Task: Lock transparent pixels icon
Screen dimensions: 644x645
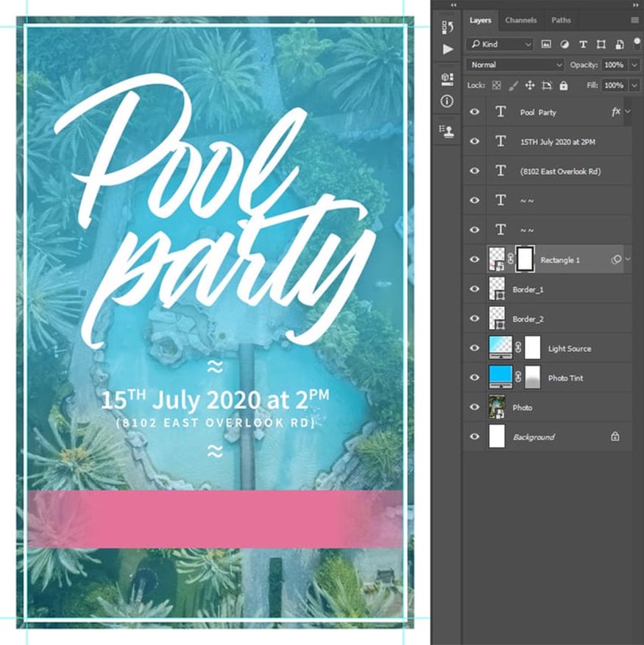Action: click(496, 85)
